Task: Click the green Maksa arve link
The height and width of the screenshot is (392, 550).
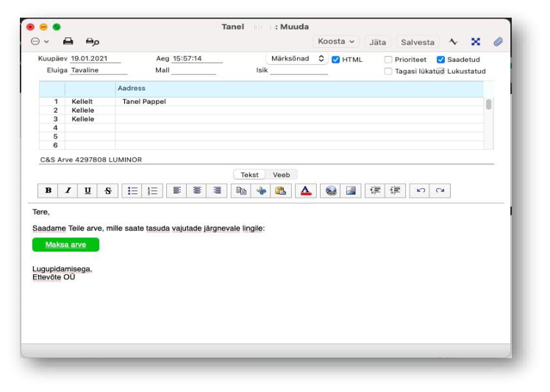Action: coord(65,245)
